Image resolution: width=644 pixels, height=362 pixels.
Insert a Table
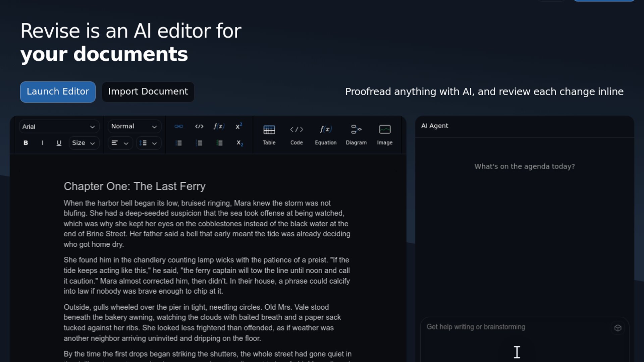point(269,135)
